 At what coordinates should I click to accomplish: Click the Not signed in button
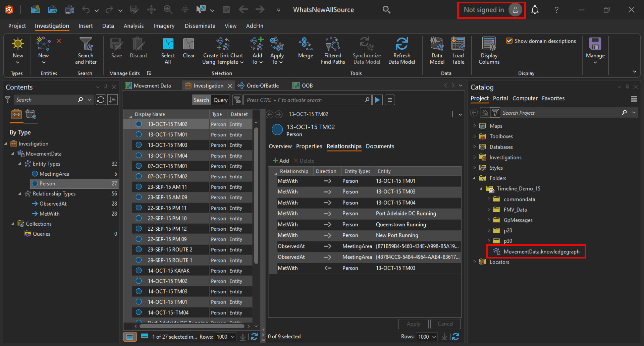click(491, 10)
